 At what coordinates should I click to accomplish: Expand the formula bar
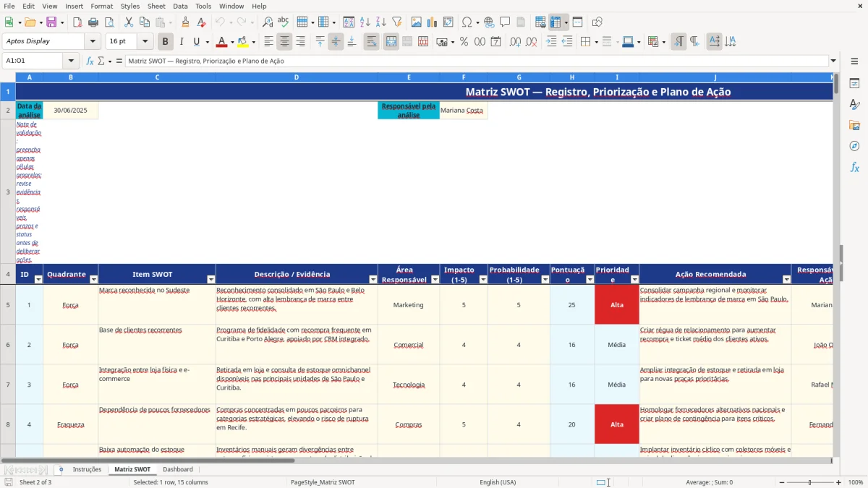833,61
